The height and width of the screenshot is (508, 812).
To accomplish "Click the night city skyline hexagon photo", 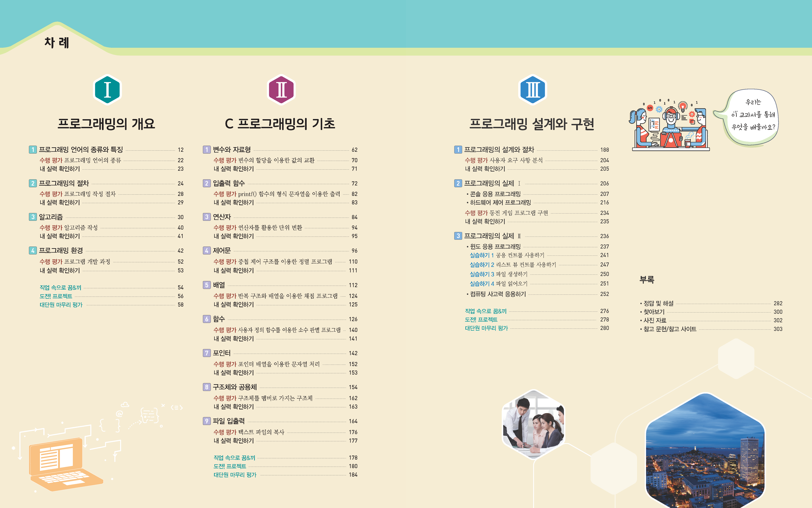I will click(x=705, y=450).
